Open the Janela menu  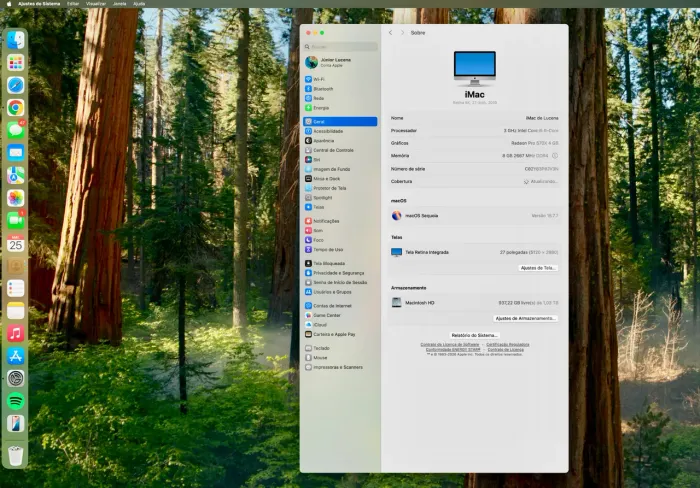tap(120, 4)
